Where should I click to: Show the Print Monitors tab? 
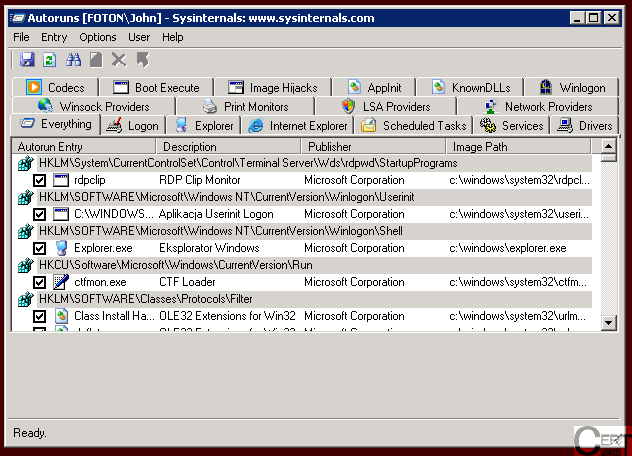245,106
